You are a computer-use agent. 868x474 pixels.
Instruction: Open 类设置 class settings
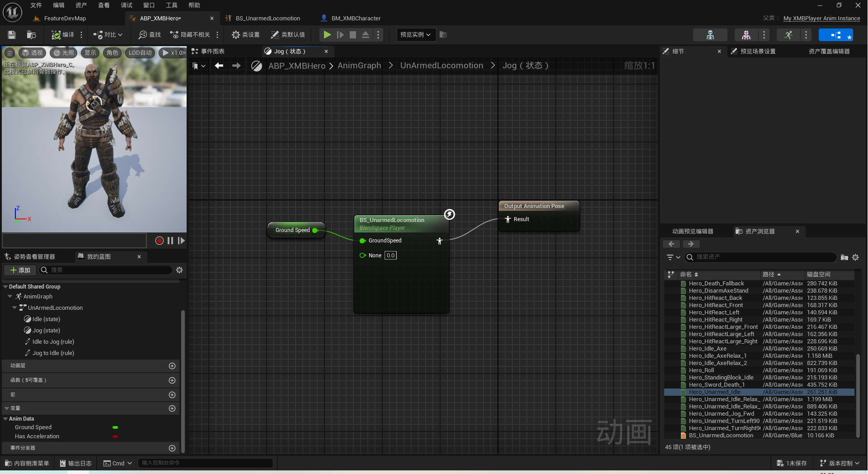(x=246, y=35)
